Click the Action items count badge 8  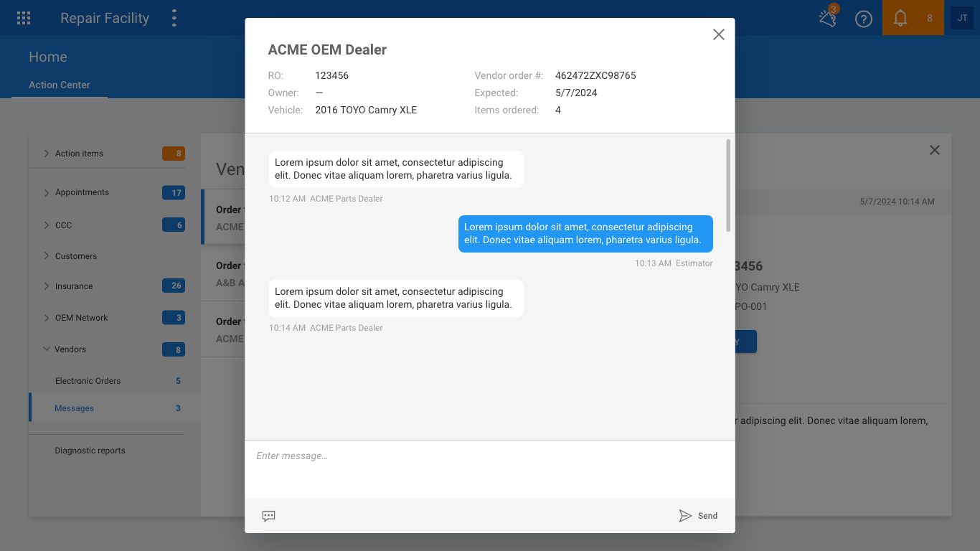(x=174, y=154)
